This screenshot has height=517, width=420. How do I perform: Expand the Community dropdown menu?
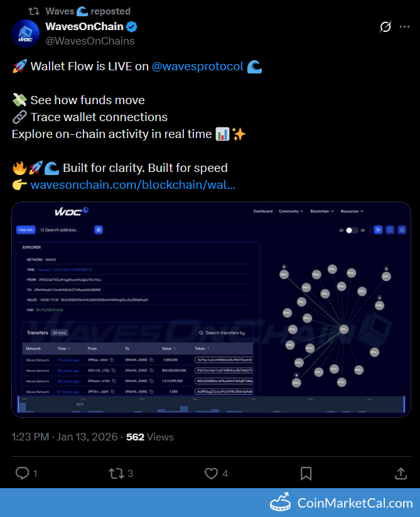click(x=291, y=211)
